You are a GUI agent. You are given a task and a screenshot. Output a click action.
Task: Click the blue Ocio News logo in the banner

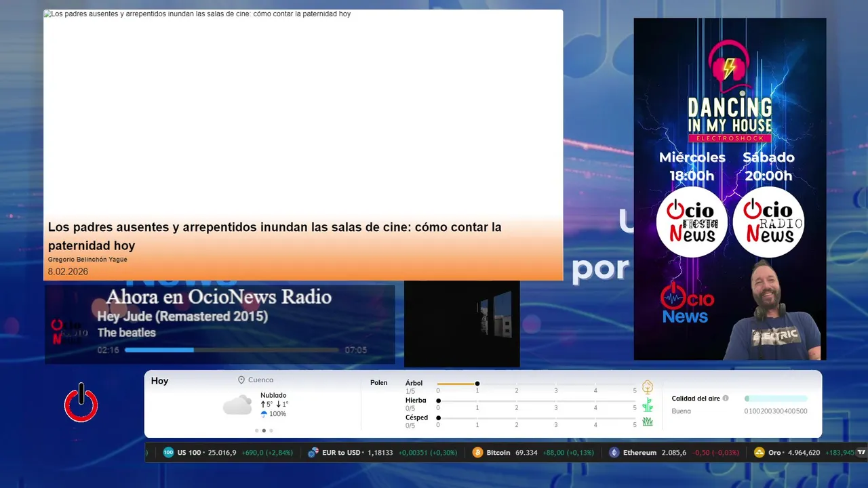coord(687,304)
